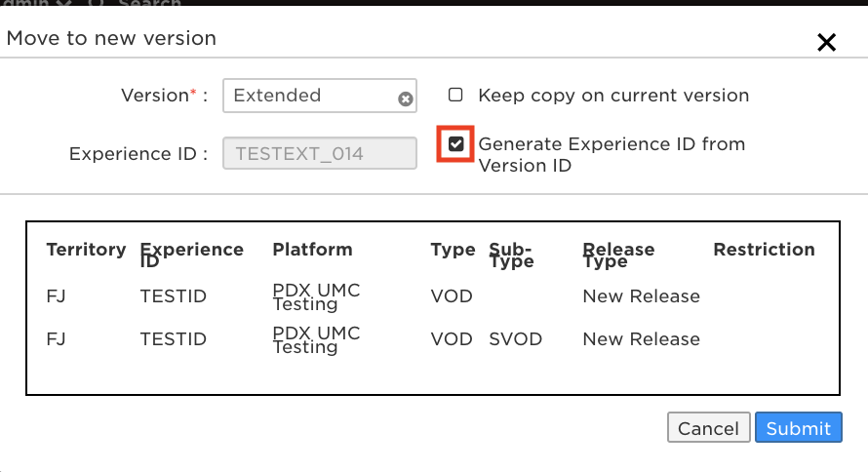Select the Platform column header
The width and height of the screenshot is (868, 472).
click(x=312, y=250)
